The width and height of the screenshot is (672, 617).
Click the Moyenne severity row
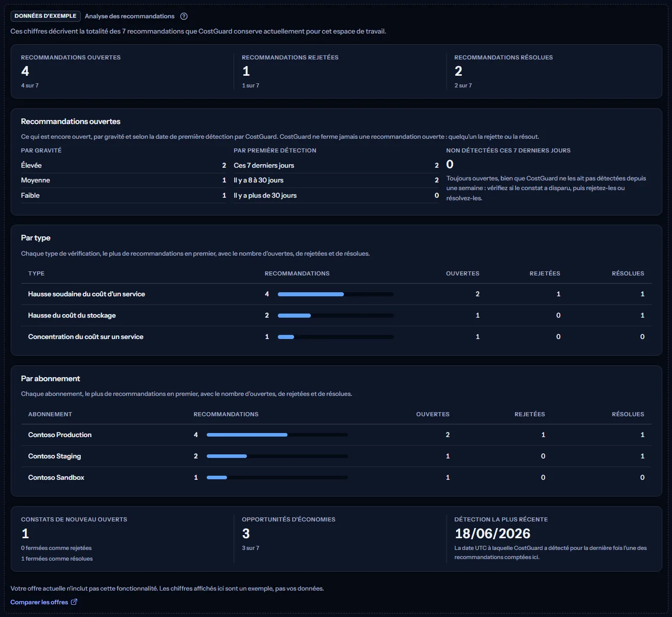(x=123, y=180)
